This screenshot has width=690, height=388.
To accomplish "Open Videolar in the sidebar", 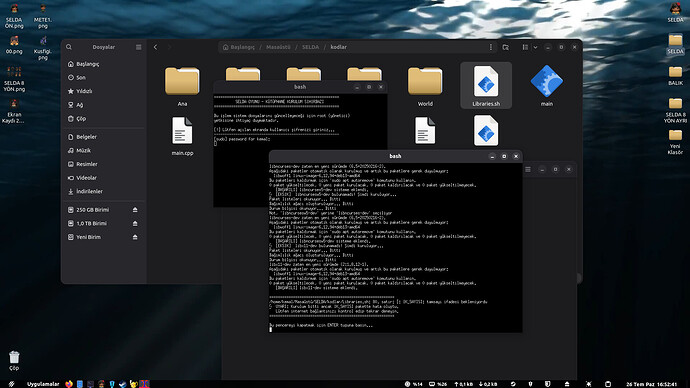I will click(x=104, y=178).
